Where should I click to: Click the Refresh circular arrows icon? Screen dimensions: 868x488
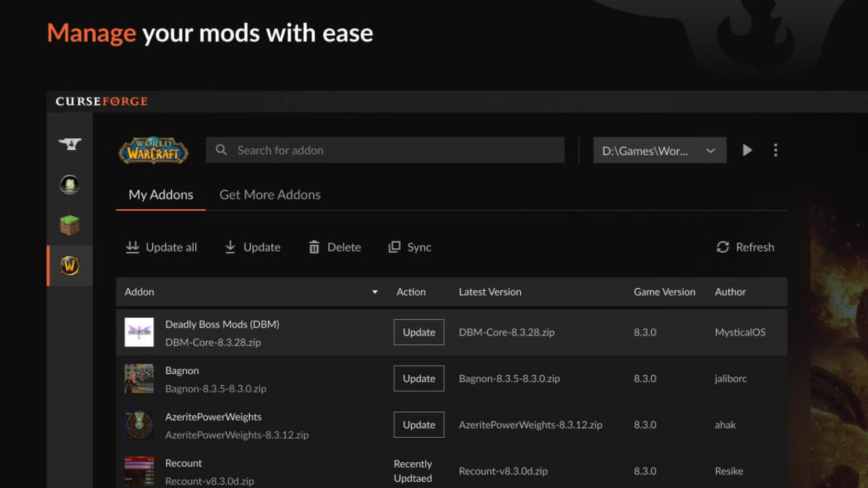[x=723, y=247]
